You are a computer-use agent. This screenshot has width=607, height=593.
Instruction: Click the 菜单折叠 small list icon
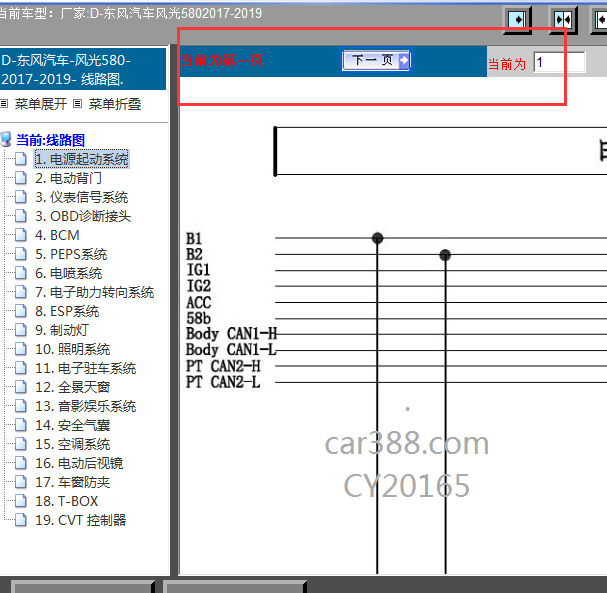pos(78,103)
